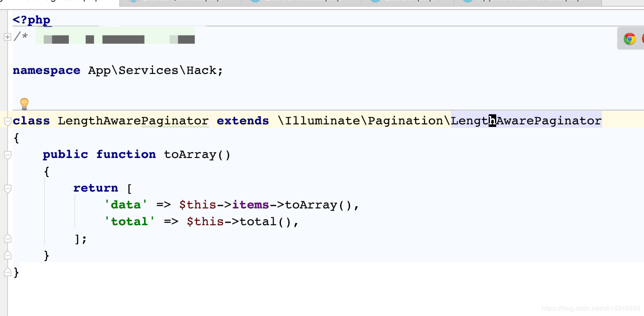644x316 pixels.
Task: Click fold end marker at function closing brace
Action: tap(7, 255)
